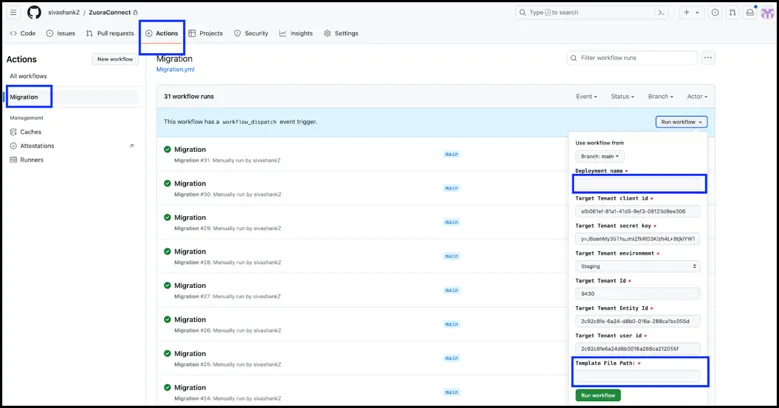The width and height of the screenshot is (779, 408).
Task: Click the Deployment name input field
Action: pyautogui.click(x=638, y=184)
